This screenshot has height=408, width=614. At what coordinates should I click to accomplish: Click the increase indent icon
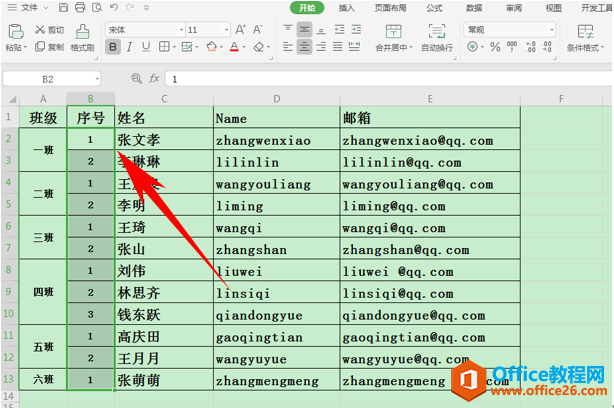coord(356,29)
